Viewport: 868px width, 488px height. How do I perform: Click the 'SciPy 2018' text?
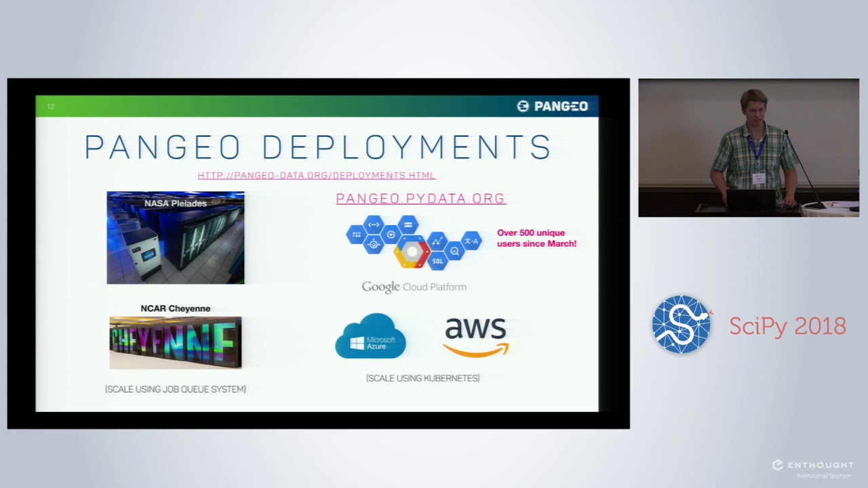(x=787, y=326)
